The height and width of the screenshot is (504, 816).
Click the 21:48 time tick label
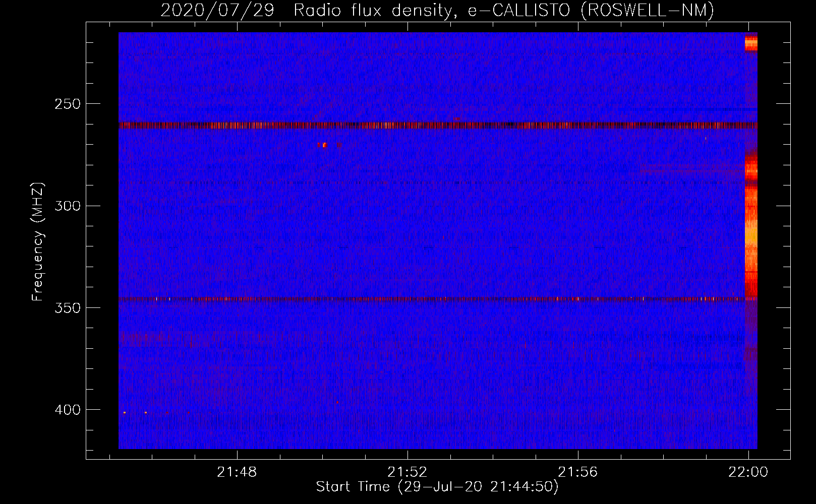(237, 472)
